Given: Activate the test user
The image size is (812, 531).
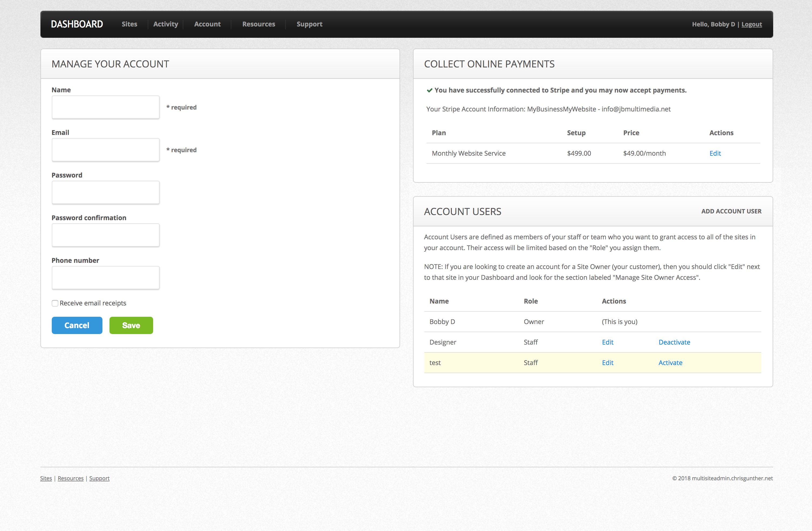Looking at the screenshot, I should pyautogui.click(x=670, y=363).
